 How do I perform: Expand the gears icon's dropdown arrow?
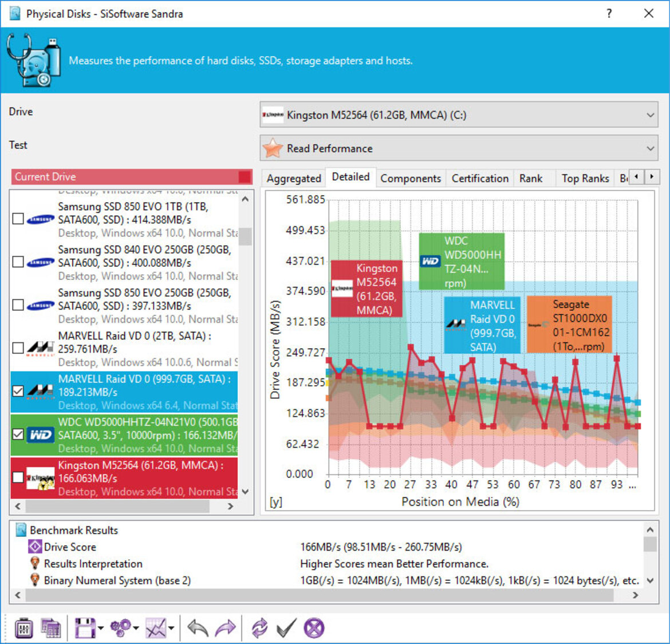(x=136, y=628)
